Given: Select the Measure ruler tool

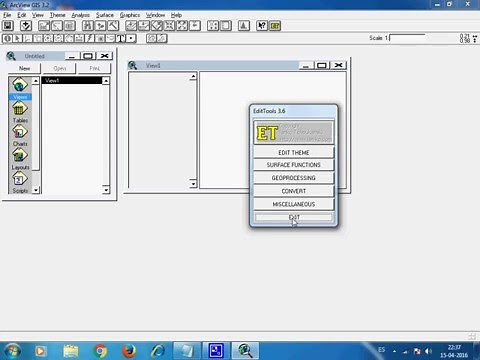Looking at the screenshot, I should (79, 38).
